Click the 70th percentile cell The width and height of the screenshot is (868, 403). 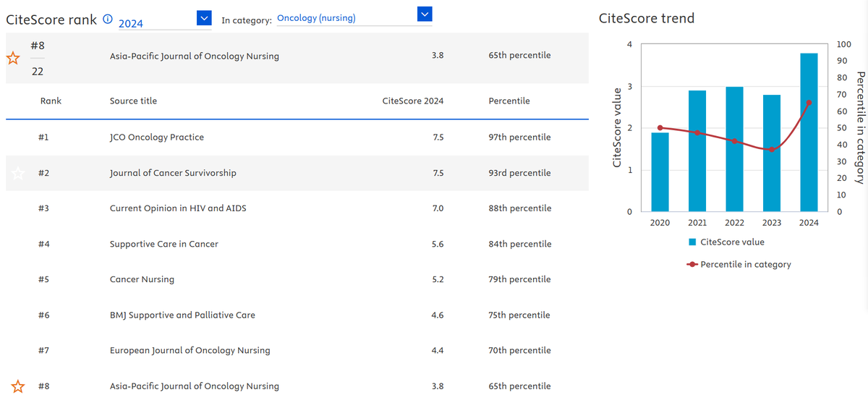point(520,351)
